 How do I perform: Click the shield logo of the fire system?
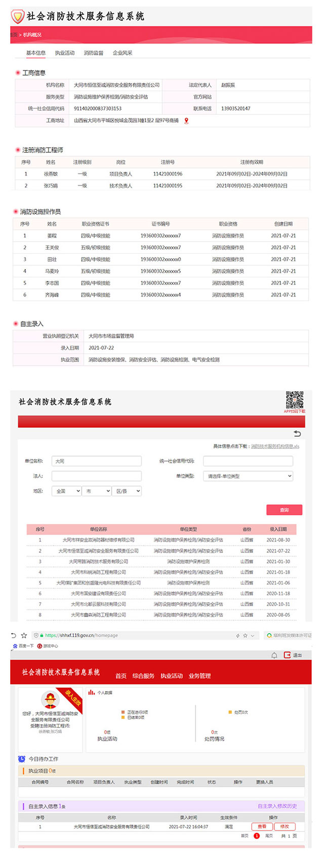[18, 16]
